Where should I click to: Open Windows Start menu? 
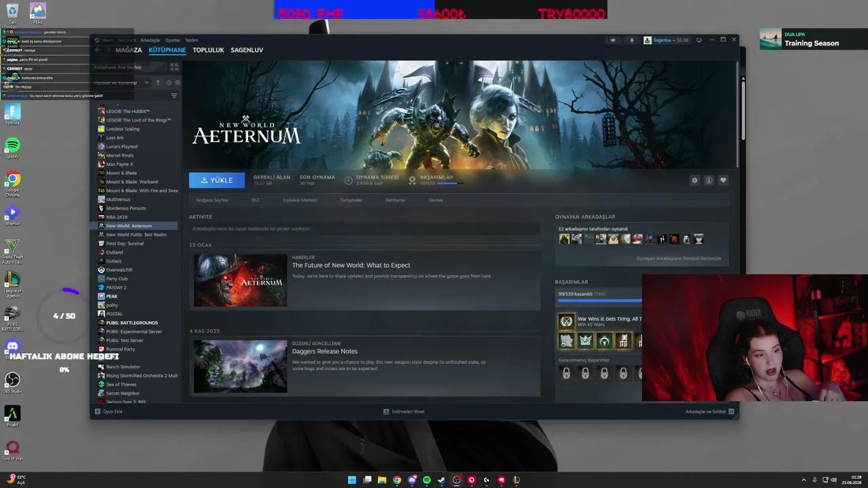(x=352, y=480)
